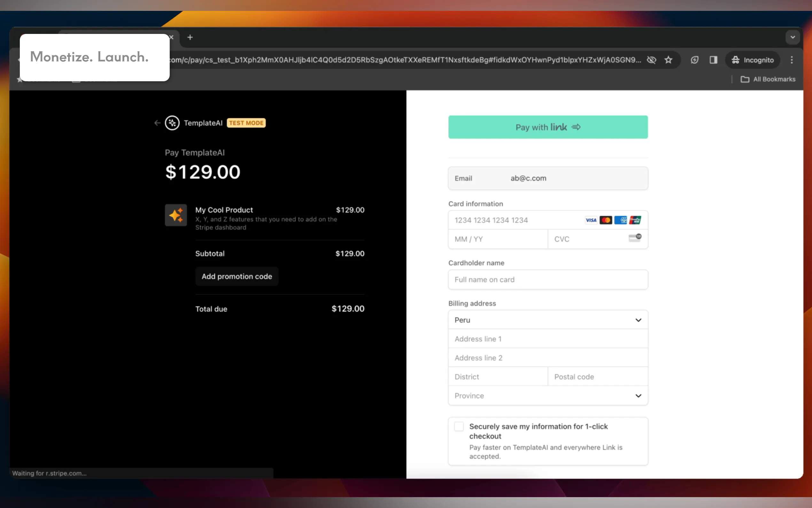
Task: Open the All Bookmarks folder
Action: (768, 79)
